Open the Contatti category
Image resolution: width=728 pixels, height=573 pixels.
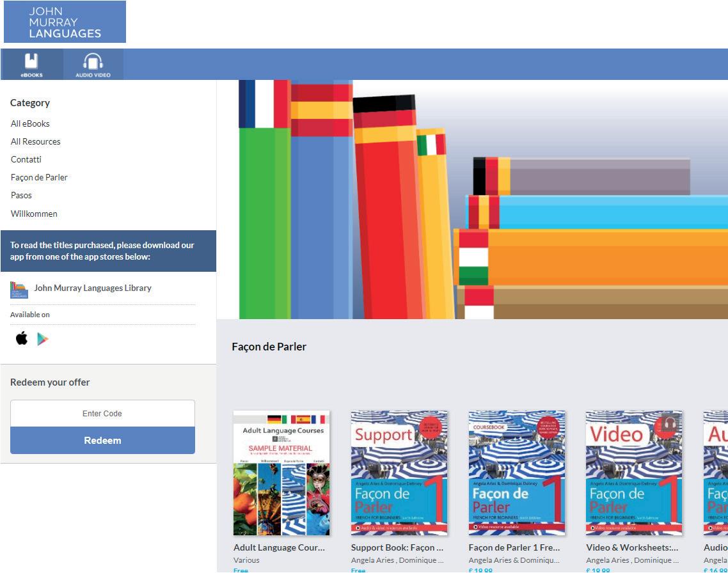pos(26,159)
